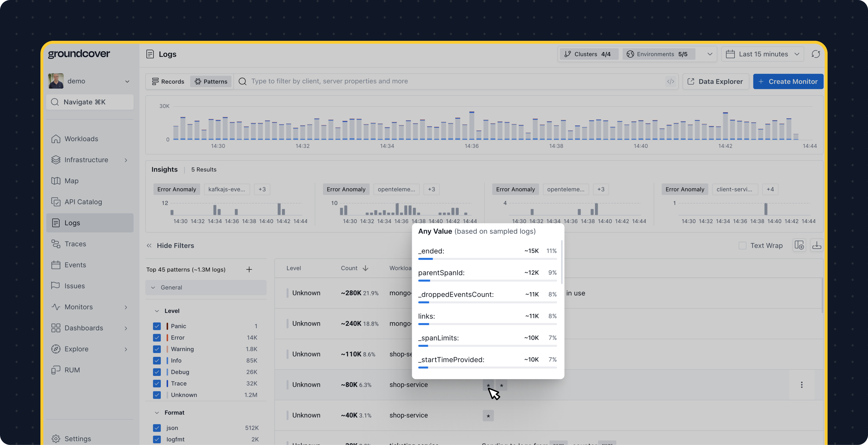This screenshot has height=445, width=868.
Task: Open the column settings icon near Text Wrap
Action: click(x=799, y=245)
